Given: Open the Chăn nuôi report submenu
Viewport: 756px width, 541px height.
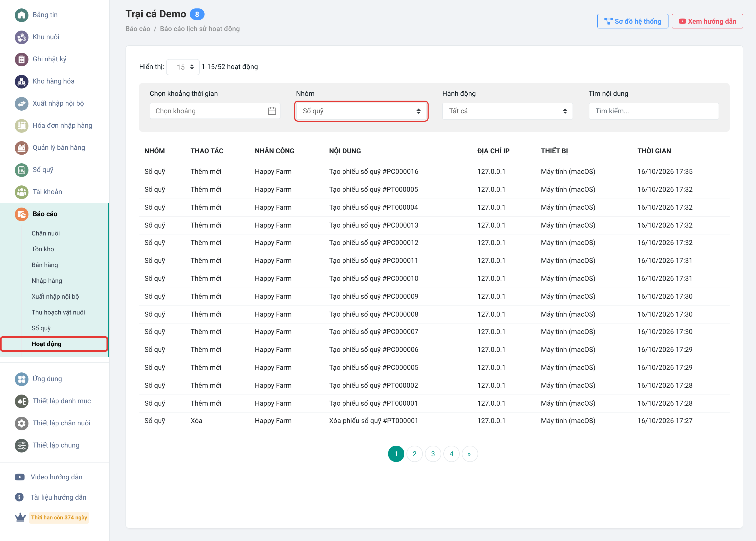Looking at the screenshot, I should (46, 234).
